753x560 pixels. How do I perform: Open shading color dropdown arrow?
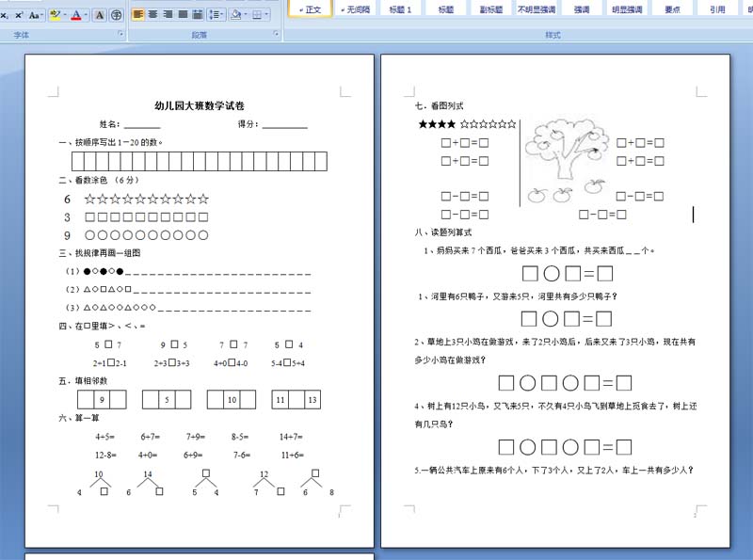coord(245,14)
